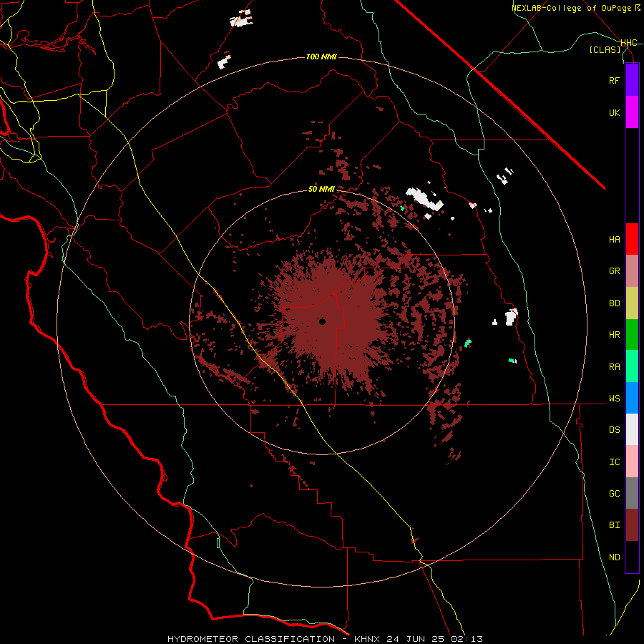Click the IC legend label

click(614, 462)
